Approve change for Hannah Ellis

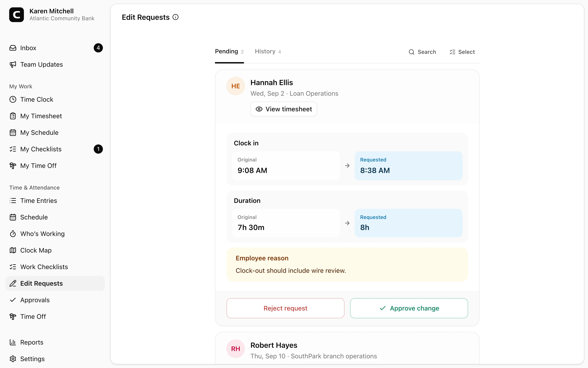click(409, 308)
